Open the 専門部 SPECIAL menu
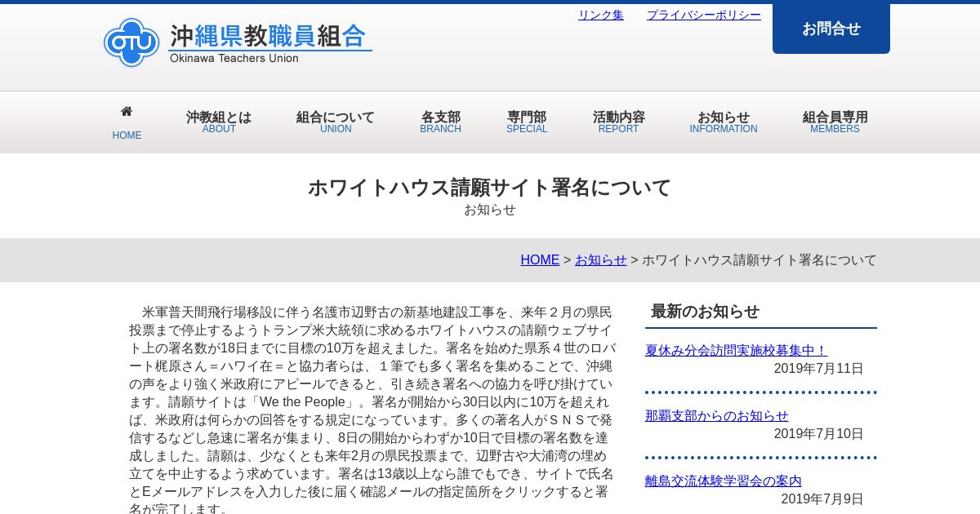Image resolution: width=980 pixels, height=514 pixels. (527, 122)
